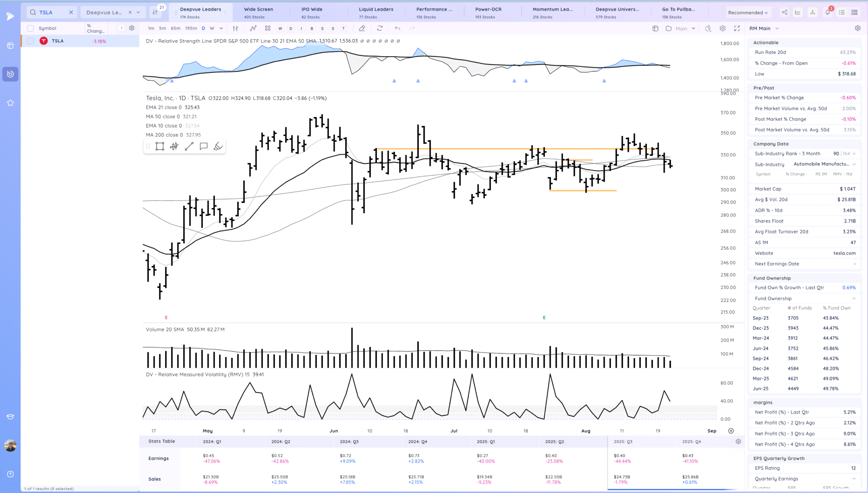Select the trend line drawing tool
The height and width of the screenshot is (493, 868).
(189, 146)
